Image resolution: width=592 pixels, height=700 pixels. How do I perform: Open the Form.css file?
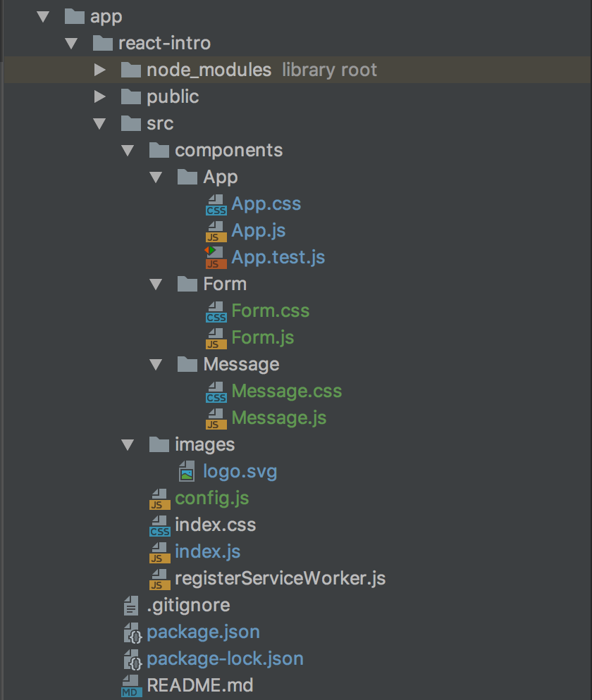[271, 311]
